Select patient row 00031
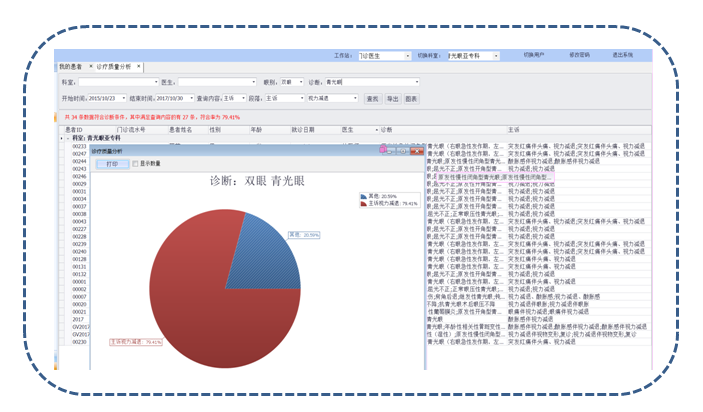 [x=79, y=192]
